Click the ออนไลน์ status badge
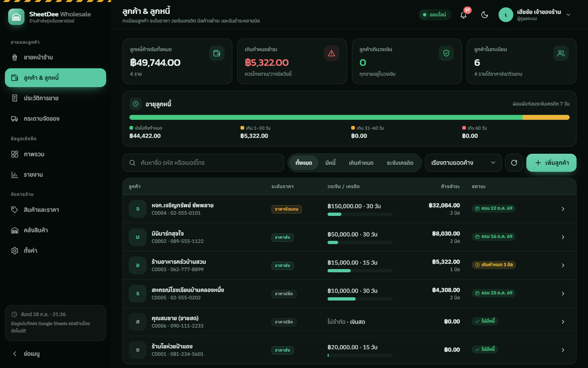The image size is (588, 368). click(434, 15)
